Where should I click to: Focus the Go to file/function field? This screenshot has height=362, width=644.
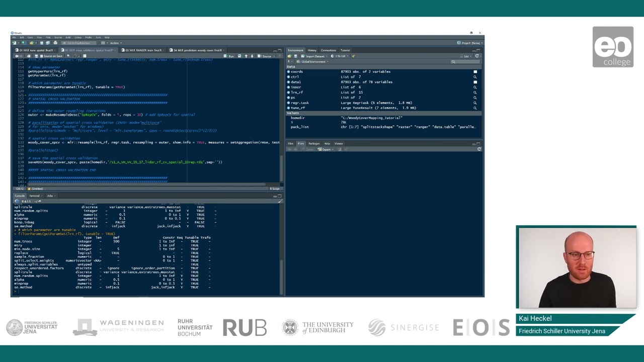(79, 43)
